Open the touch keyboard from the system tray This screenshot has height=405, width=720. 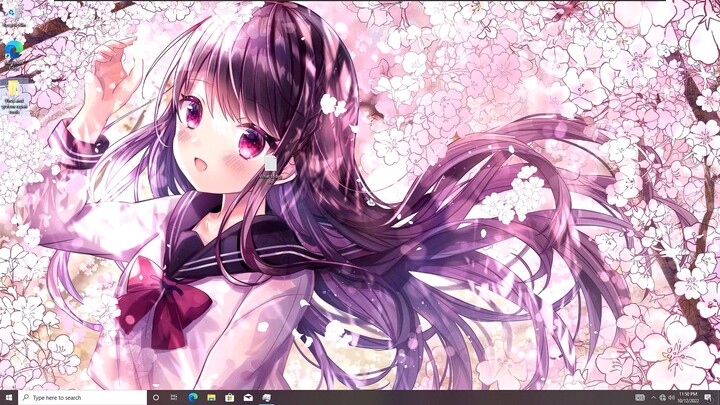coord(640,397)
